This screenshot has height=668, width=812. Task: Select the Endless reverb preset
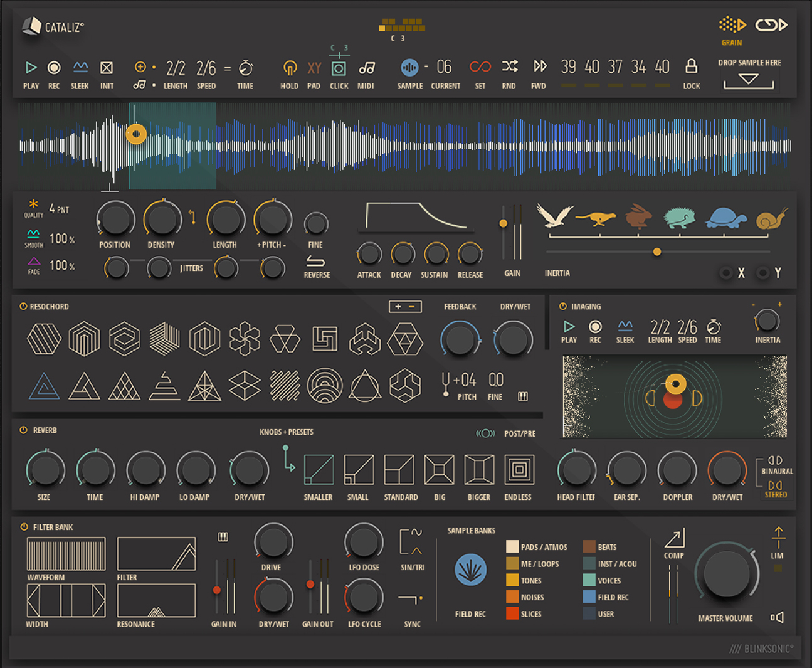pos(519,470)
